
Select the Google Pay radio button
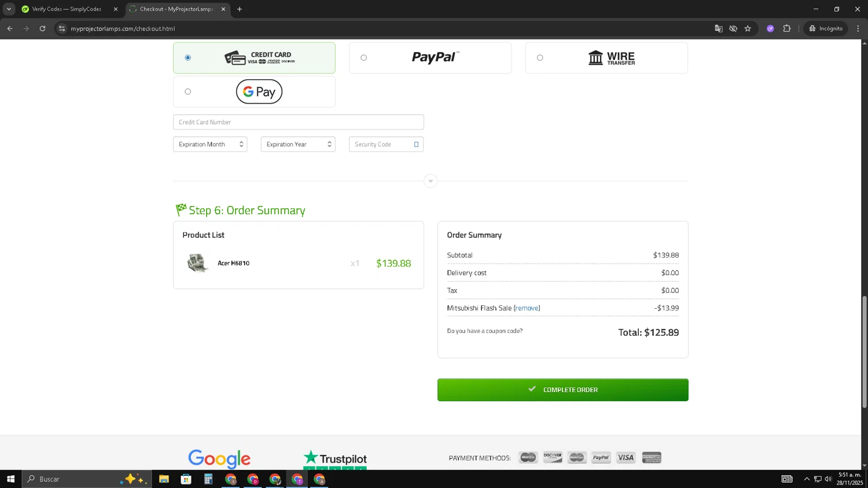187,91
